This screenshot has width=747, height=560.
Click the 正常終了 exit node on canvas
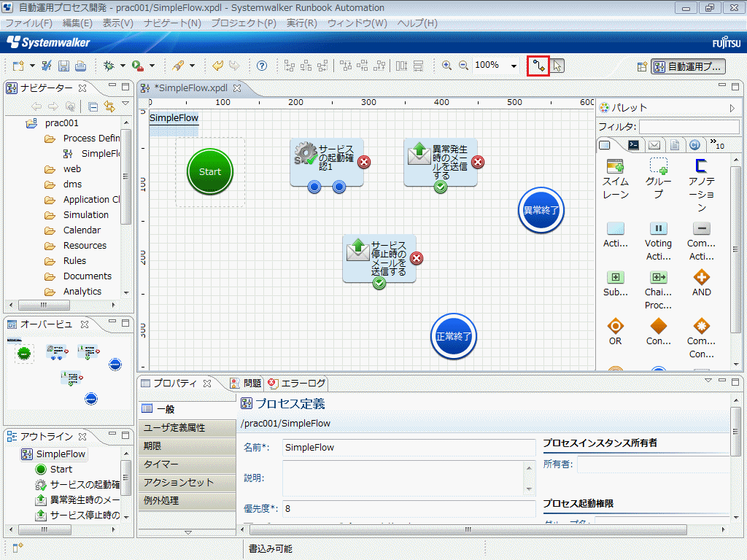pos(453,336)
